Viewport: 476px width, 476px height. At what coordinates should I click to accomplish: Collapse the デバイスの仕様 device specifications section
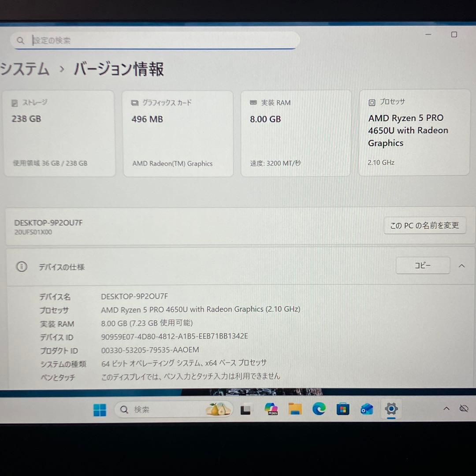(x=461, y=266)
